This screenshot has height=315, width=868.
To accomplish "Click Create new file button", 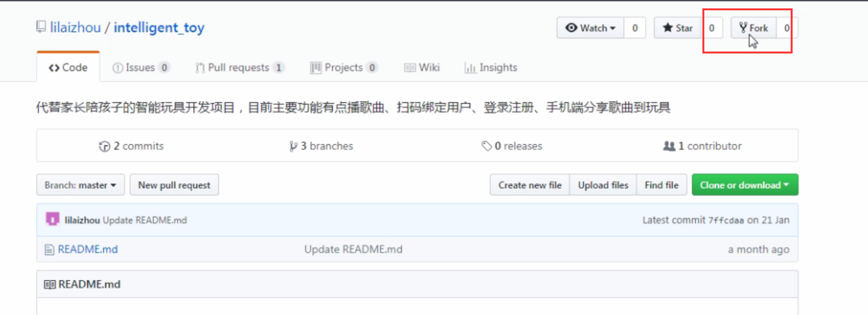I will point(530,185).
